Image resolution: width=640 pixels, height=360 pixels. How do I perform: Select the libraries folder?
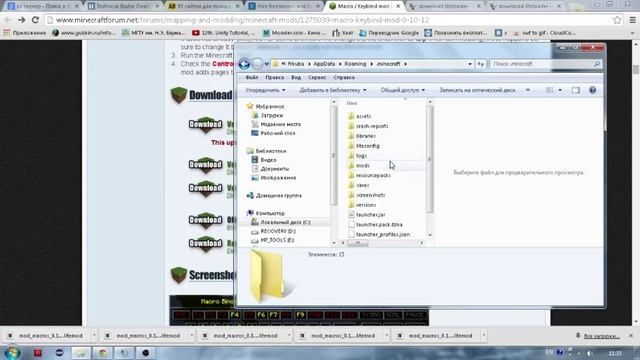click(366, 136)
